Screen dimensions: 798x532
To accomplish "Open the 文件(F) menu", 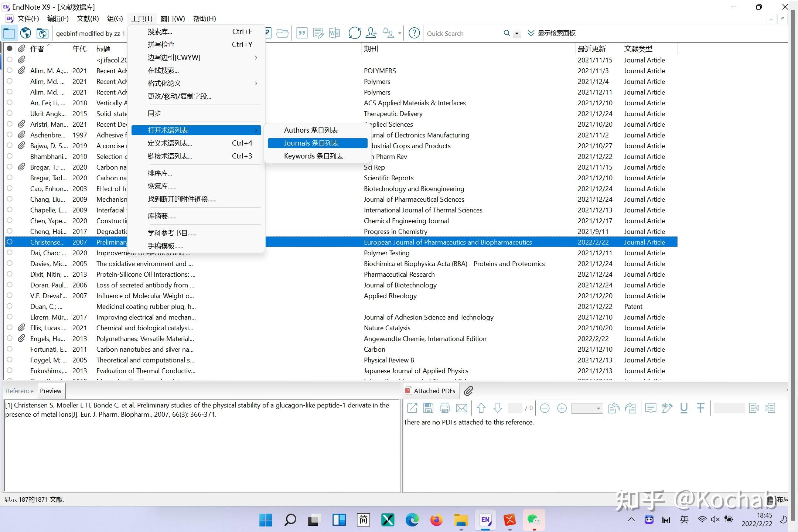I will click(28, 18).
